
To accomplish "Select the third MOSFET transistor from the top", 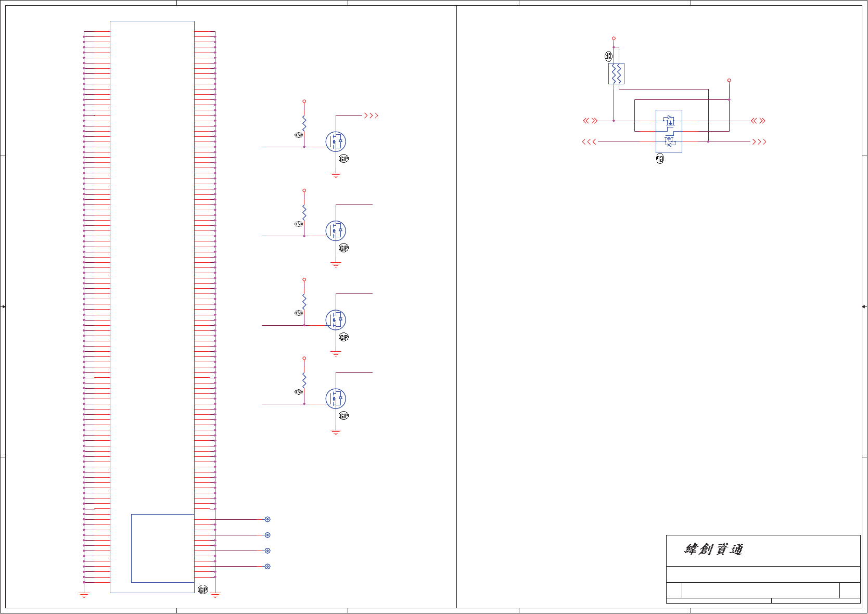I will click(x=336, y=320).
